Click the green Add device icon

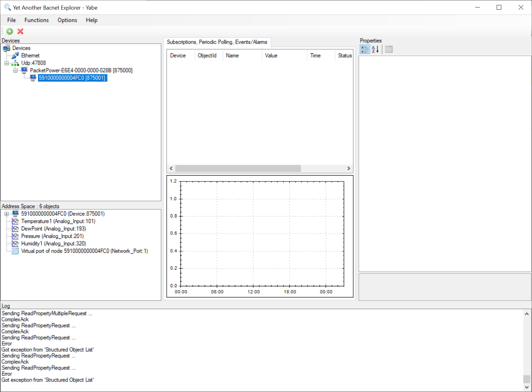[10, 31]
